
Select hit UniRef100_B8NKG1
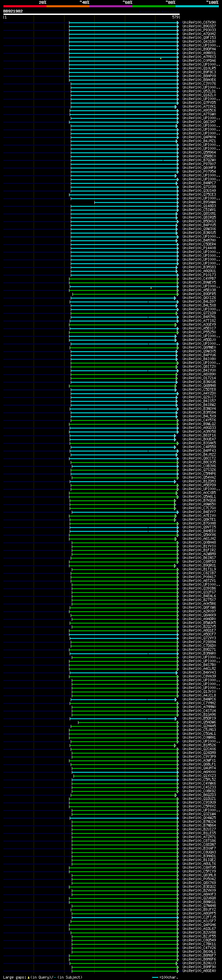tap(199, 902)
